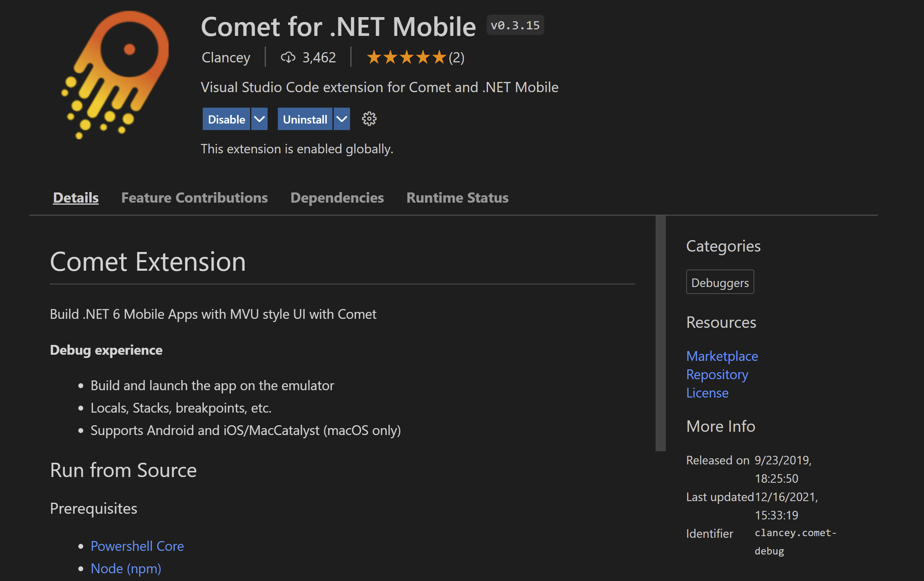This screenshot has height=581, width=924.
Task: Open the Disable button dropdown arrow
Action: (x=259, y=119)
